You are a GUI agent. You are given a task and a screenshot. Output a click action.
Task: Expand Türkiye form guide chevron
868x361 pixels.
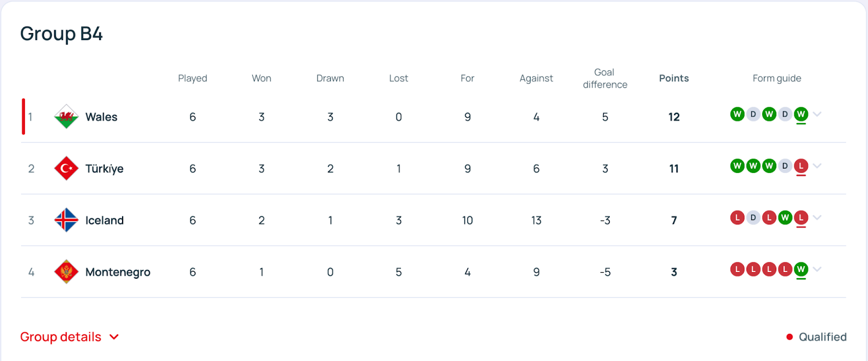point(818,166)
